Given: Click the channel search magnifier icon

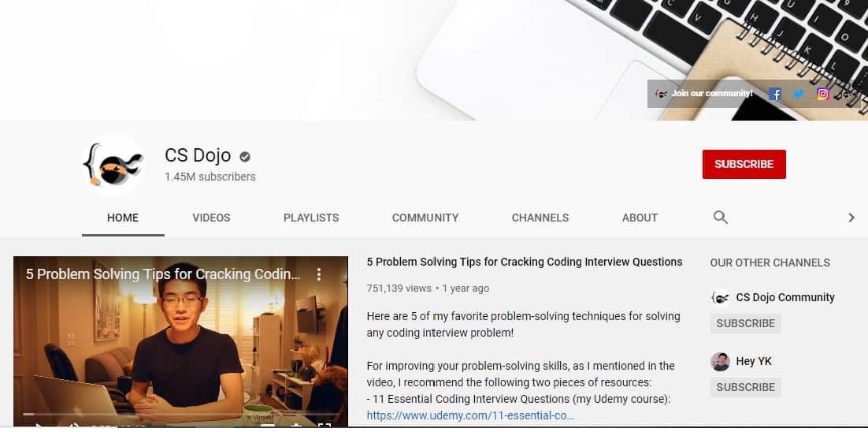Looking at the screenshot, I should [720, 218].
